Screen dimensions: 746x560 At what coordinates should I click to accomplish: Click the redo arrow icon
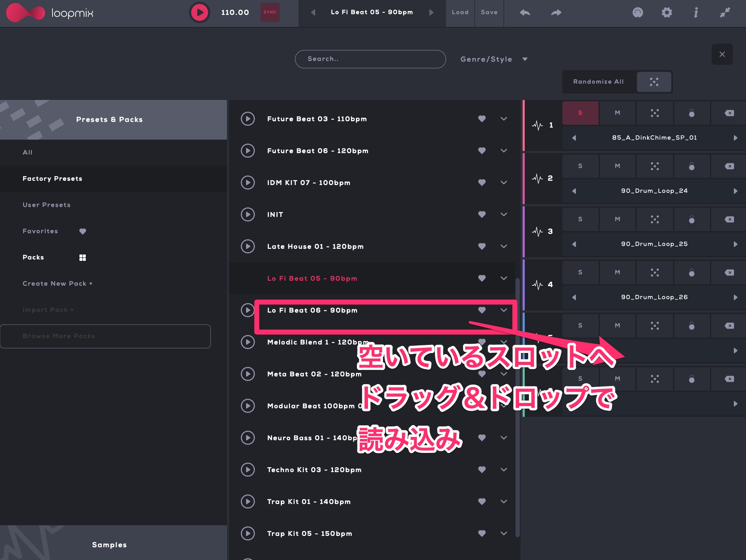(556, 12)
